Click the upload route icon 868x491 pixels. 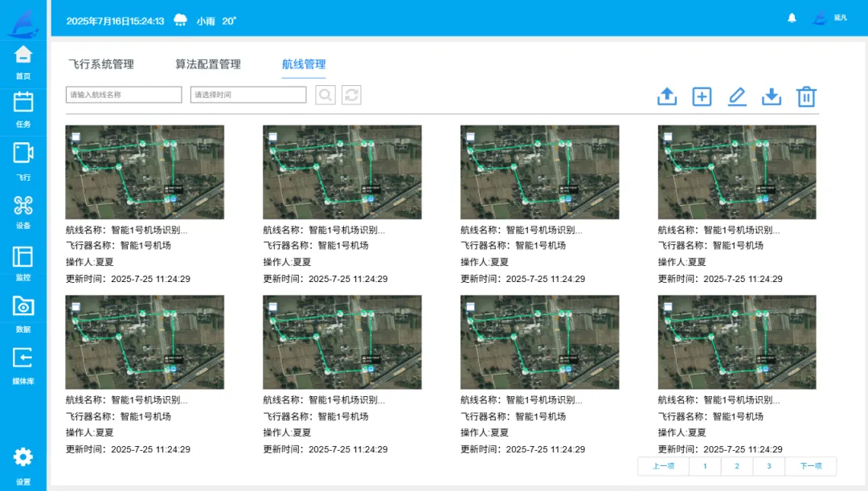click(667, 96)
